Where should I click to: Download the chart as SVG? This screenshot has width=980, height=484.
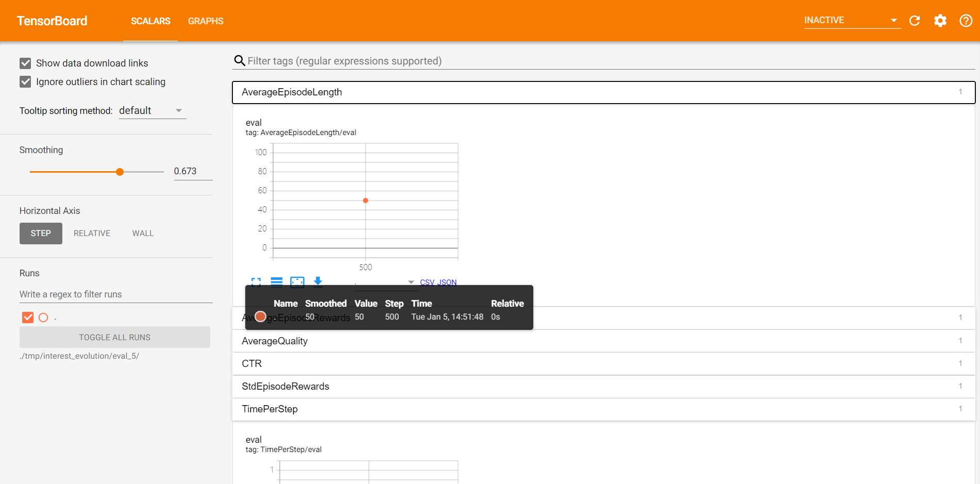point(318,281)
